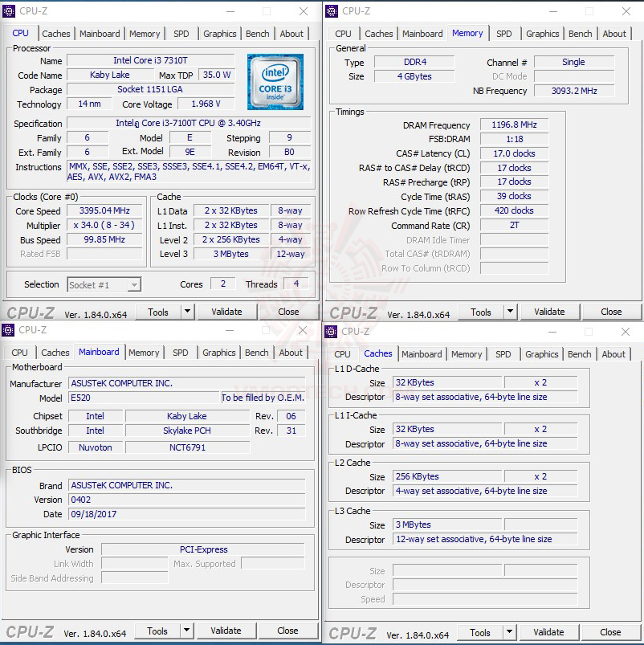This screenshot has height=645, width=644.
Task: Expand Tools dropdown arrow in Memory window
Action: (510, 312)
